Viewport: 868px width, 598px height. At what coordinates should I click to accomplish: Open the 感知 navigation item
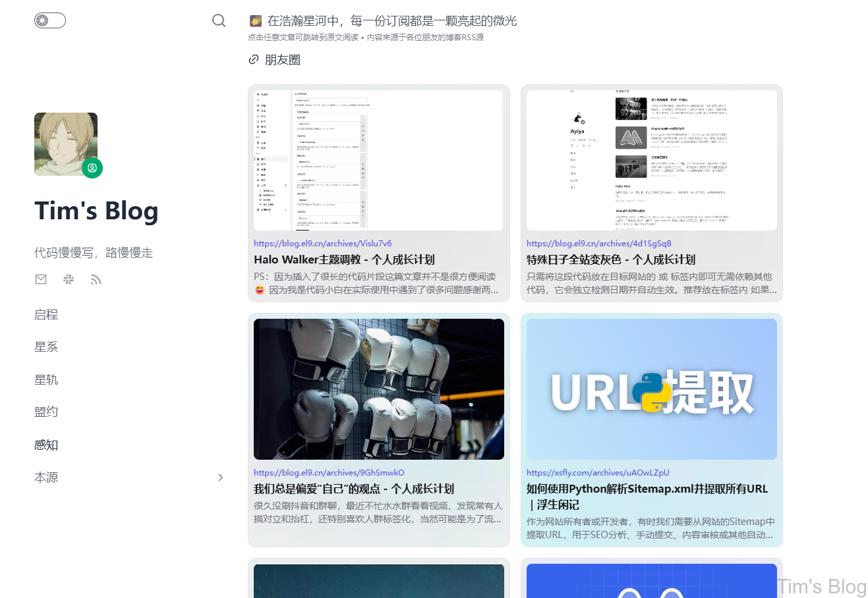pos(45,445)
